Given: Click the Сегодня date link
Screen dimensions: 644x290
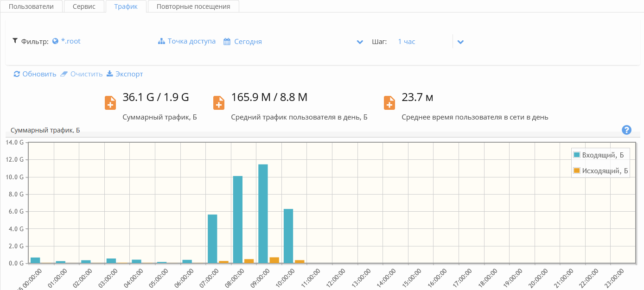Looking at the screenshot, I should point(248,42).
